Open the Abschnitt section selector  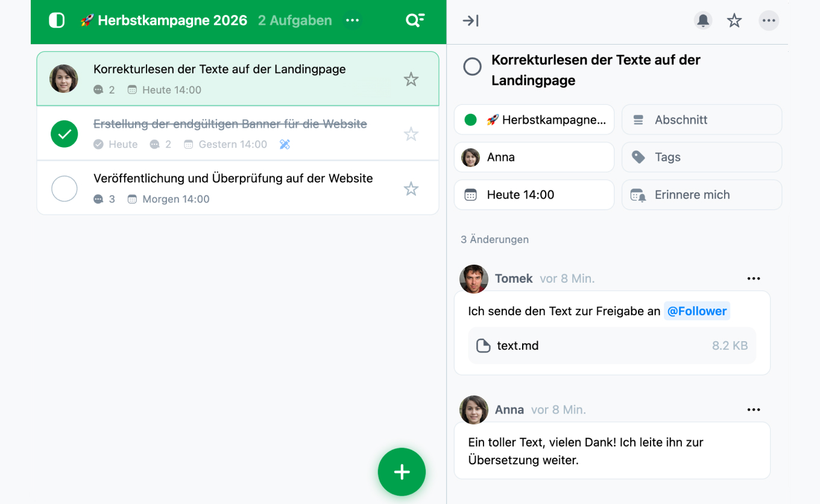[x=702, y=119]
